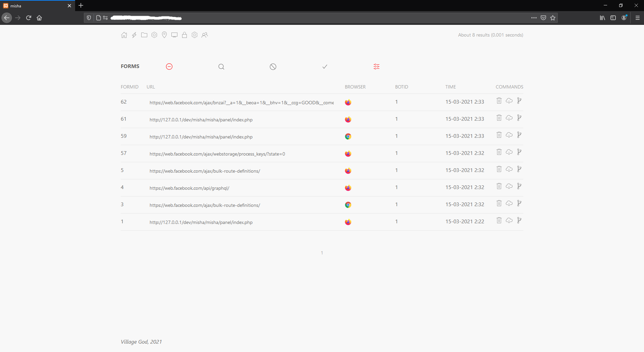Open the home icon in panel navigation

tap(124, 35)
